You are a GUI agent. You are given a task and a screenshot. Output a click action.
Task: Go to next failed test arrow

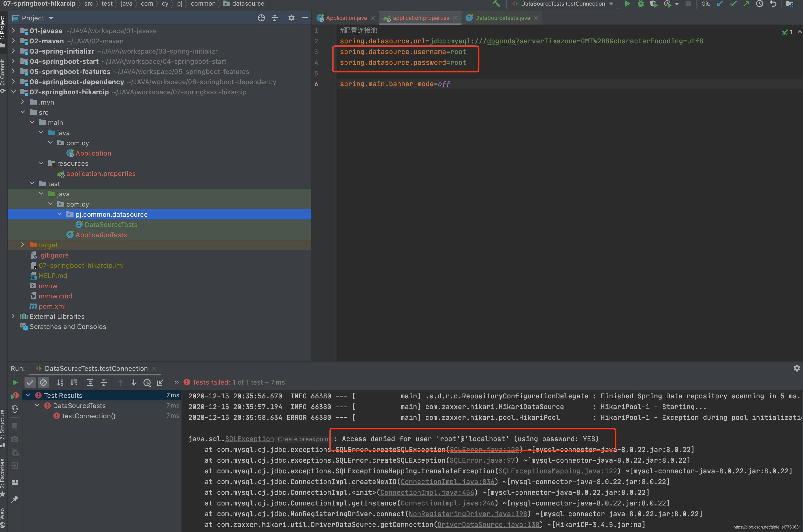(133, 382)
